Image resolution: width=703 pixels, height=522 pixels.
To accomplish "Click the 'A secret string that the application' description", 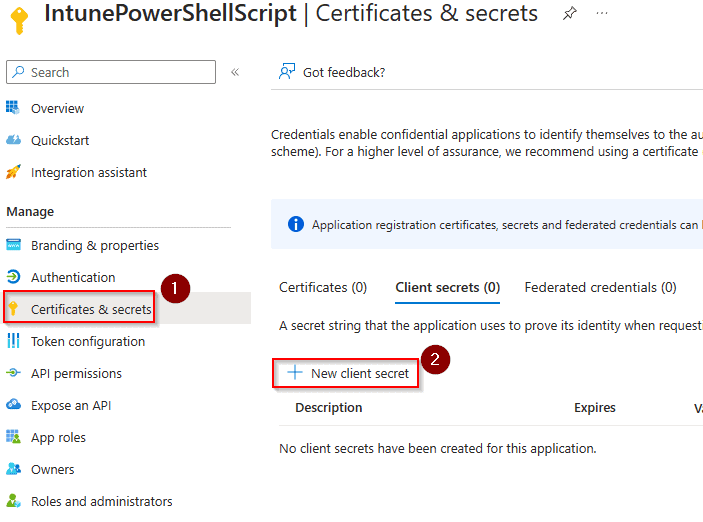I will pos(490,326).
